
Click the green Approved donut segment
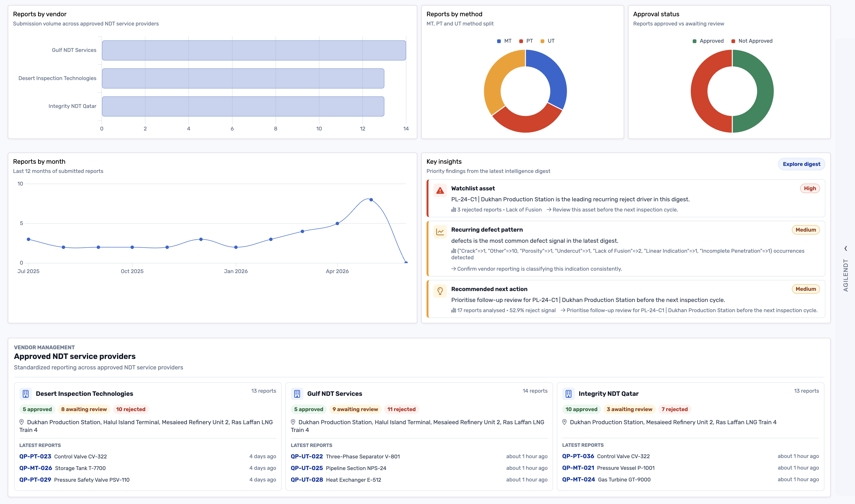(766, 91)
